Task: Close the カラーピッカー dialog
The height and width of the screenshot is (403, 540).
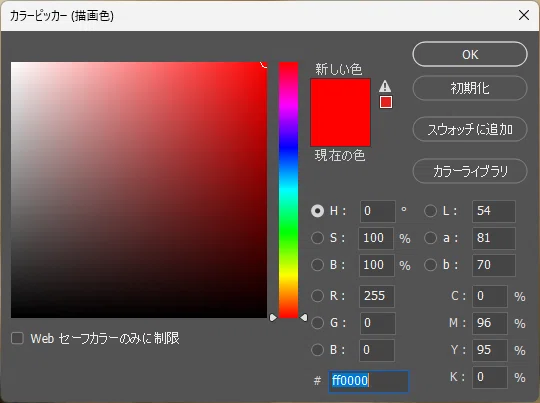Action: pos(524,15)
